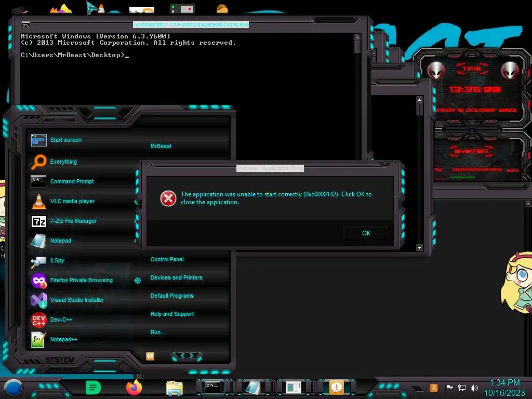The image size is (532, 399).
Task: Click the scrollbar arrow of the rightmost background window
Action: click(528, 204)
